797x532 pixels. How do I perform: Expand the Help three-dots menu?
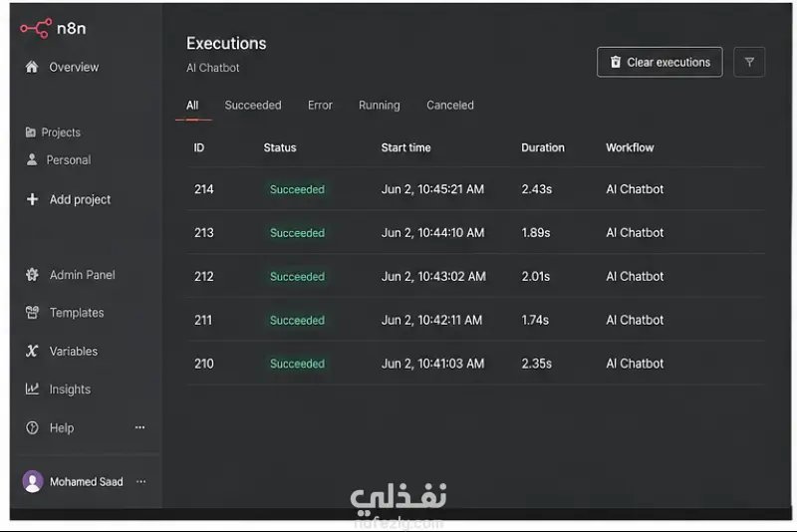139,427
